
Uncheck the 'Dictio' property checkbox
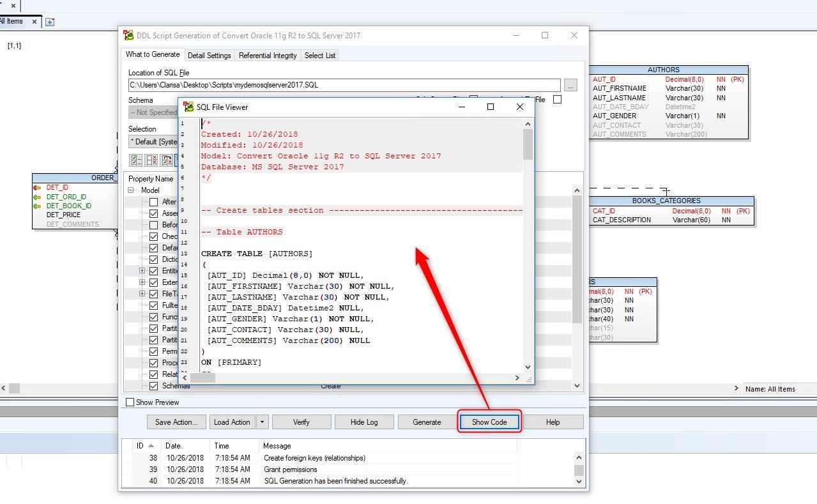[153, 259]
